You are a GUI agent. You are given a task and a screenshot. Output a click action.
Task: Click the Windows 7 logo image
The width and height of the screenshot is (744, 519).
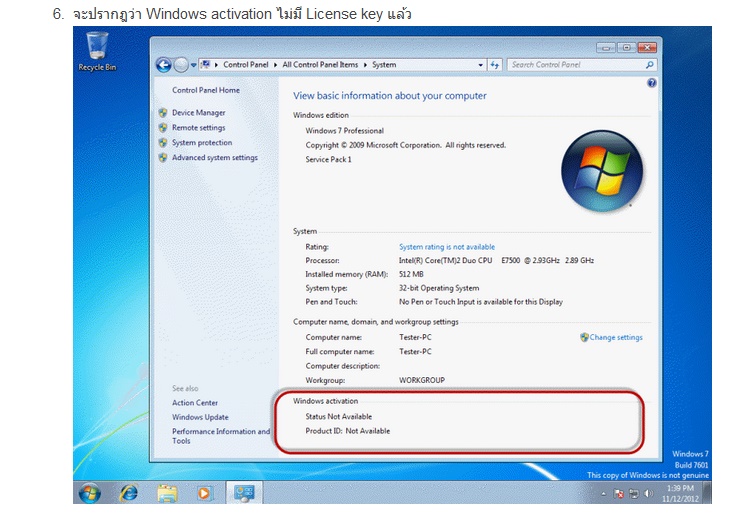(602, 171)
